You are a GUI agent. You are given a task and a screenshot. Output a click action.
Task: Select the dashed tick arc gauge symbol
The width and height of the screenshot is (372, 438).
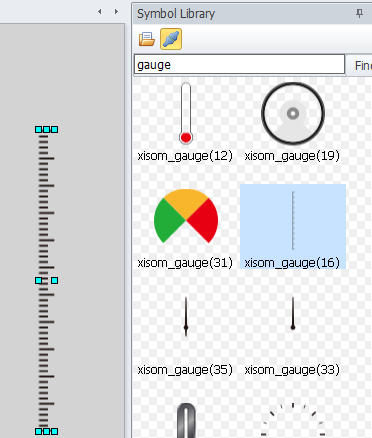click(x=293, y=420)
